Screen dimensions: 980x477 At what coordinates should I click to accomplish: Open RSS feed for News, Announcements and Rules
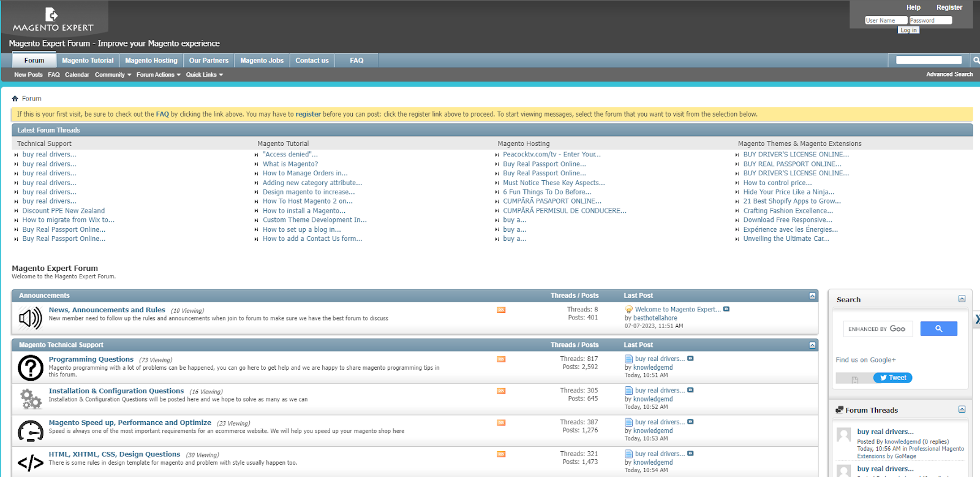(501, 310)
